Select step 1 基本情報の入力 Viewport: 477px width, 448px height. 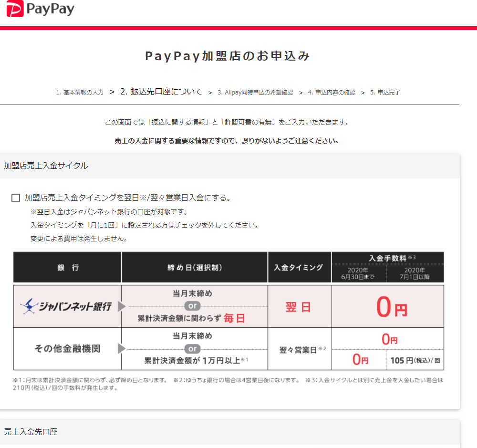point(80,92)
